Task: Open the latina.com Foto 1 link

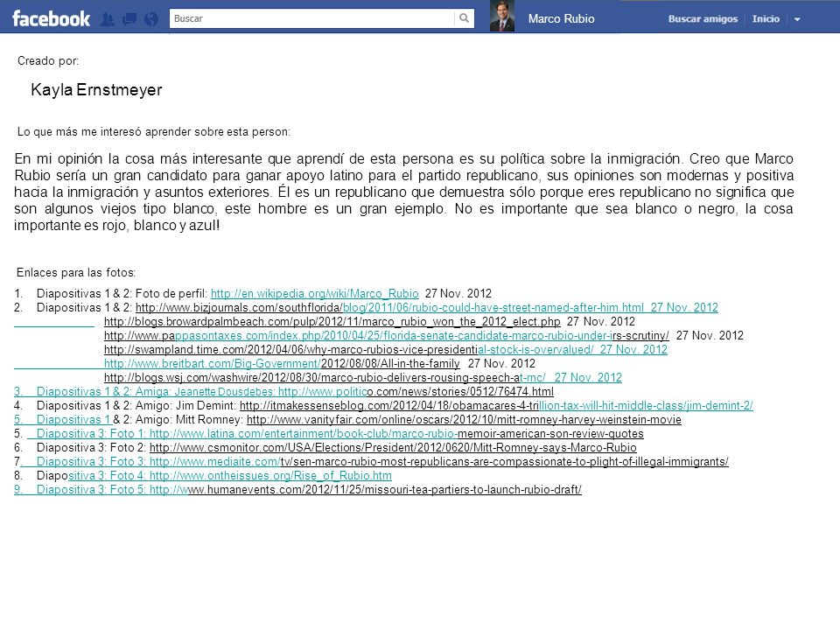Action: [396, 433]
